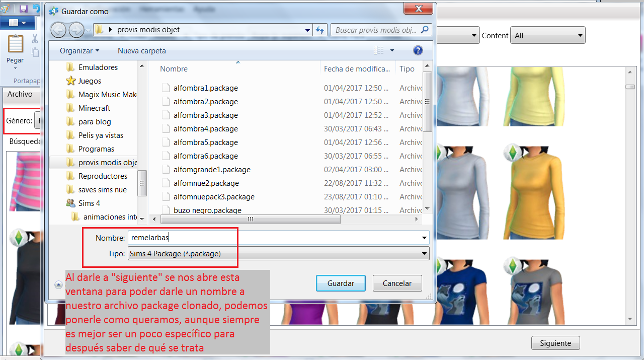Open the Content All dropdown
Viewport: 644px width, 360px height.
(547, 35)
